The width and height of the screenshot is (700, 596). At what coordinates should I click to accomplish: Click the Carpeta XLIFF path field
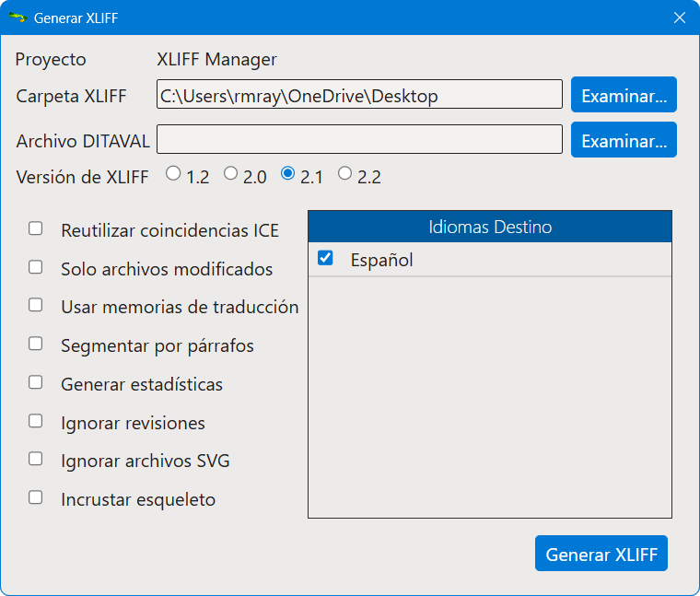[359, 94]
